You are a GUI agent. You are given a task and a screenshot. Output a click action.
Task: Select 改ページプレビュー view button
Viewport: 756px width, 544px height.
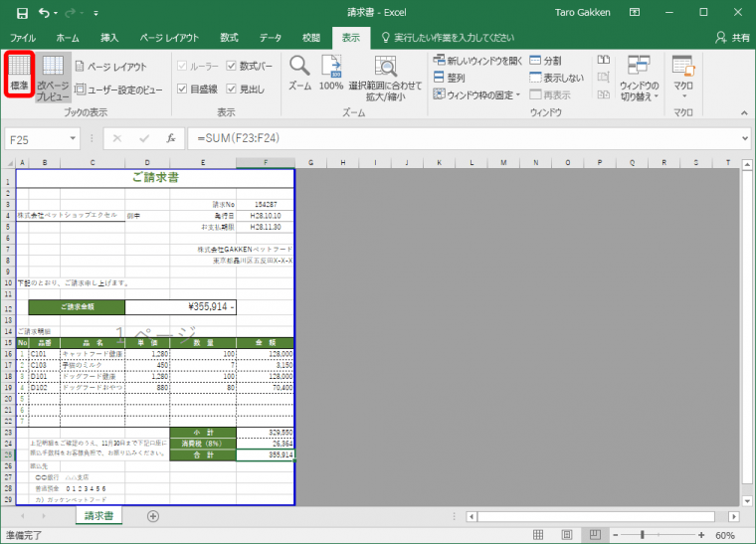click(x=53, y=78)
